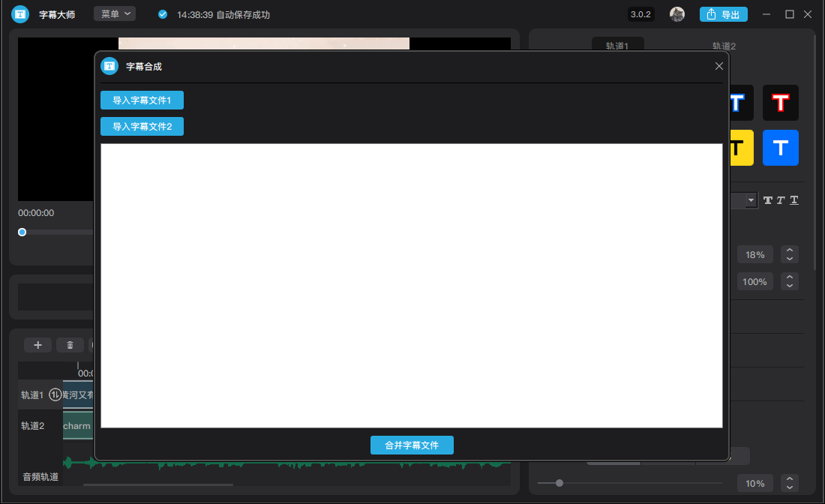The height and width of the screenshot is (504, 825).
Task: Open the 菜单 dropdown menu
Action: [x=115, y=13]
